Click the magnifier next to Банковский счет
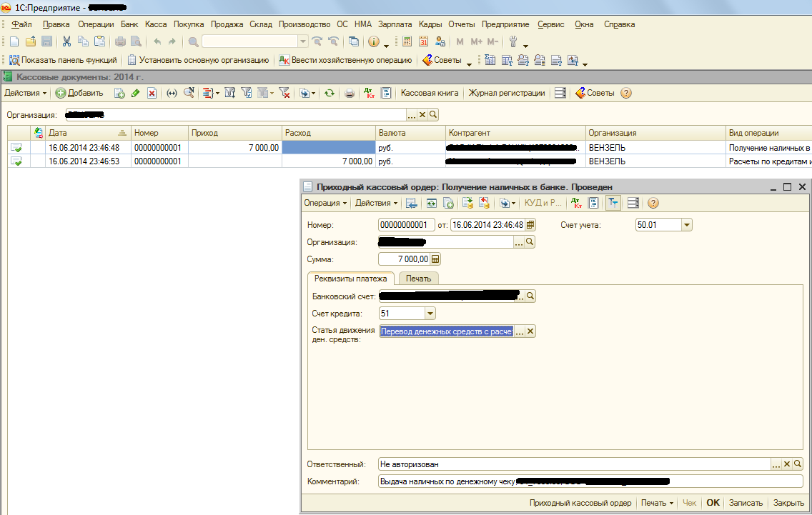The image size is (812, 515). pyautogui.click(x=530, y=296)
